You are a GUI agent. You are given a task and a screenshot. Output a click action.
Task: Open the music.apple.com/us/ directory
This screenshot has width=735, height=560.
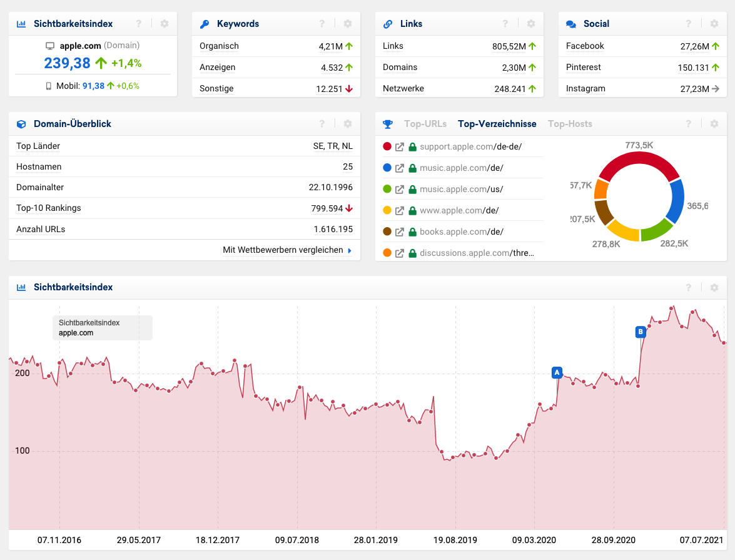pos(461,190)
